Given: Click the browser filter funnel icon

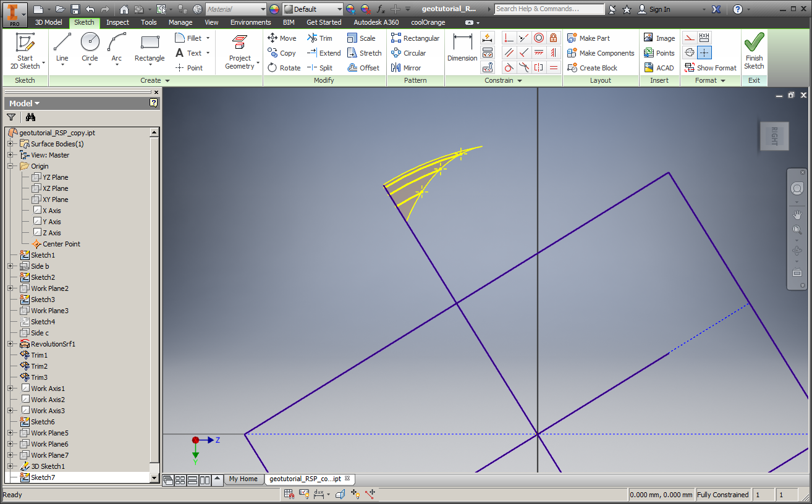Looking at the screenshot, I should (x=11, y=117).
